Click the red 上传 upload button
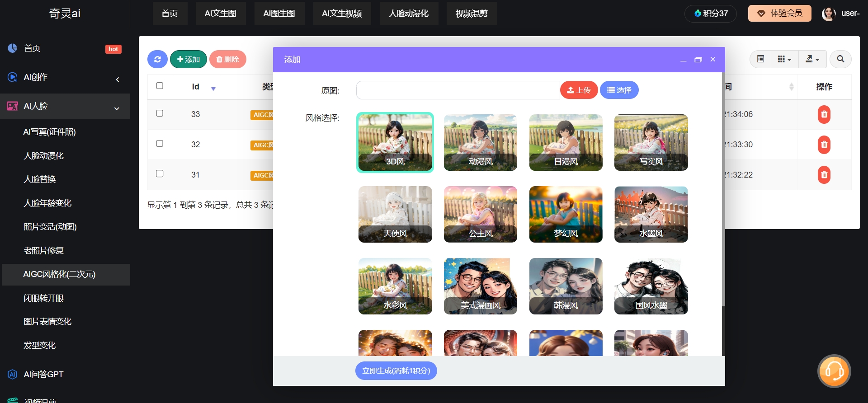The image size is (868, 403). pos(579,90)
